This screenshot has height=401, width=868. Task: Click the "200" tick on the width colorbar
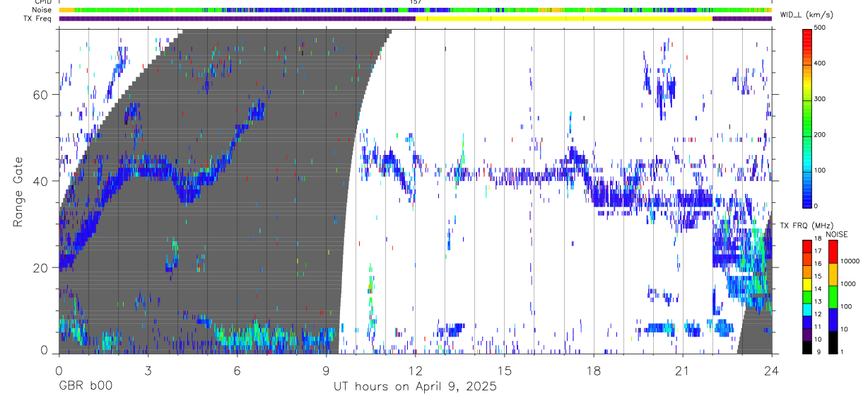(820, 134)
